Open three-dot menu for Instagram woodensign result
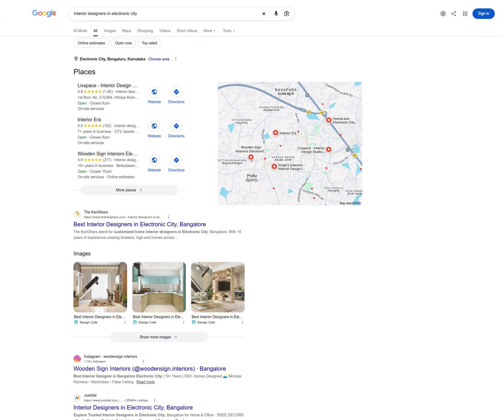 [144, 361]
